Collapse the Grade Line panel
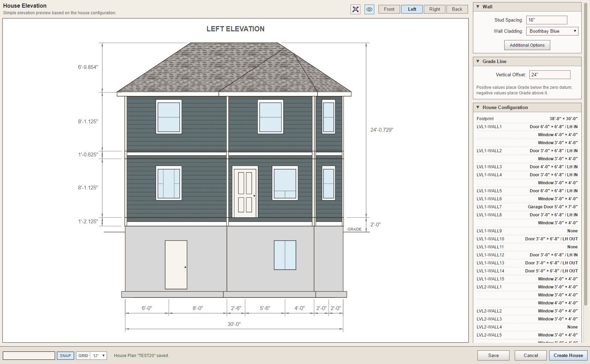 point(478,61)
